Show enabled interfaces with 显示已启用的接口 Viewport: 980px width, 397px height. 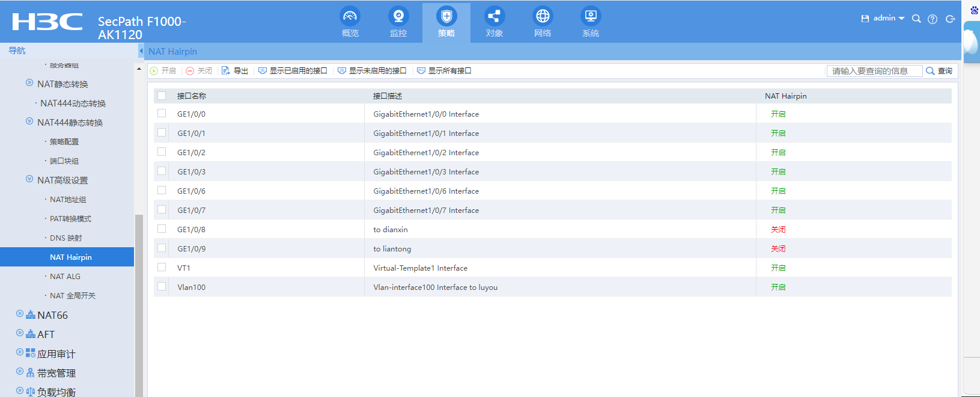tap(293, 71)
